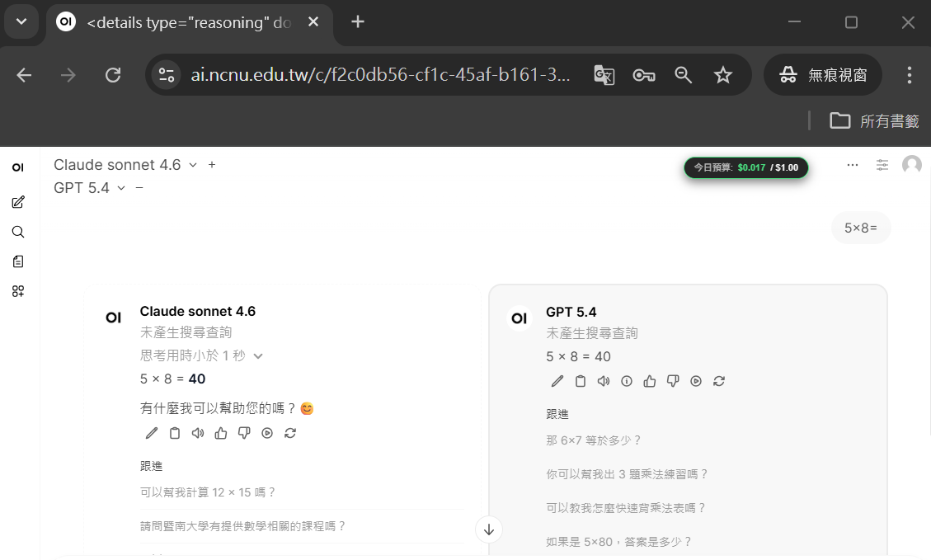
Task: Read aloud the Claude sonnet 4.6 response
Action: (x=198, y=433)
